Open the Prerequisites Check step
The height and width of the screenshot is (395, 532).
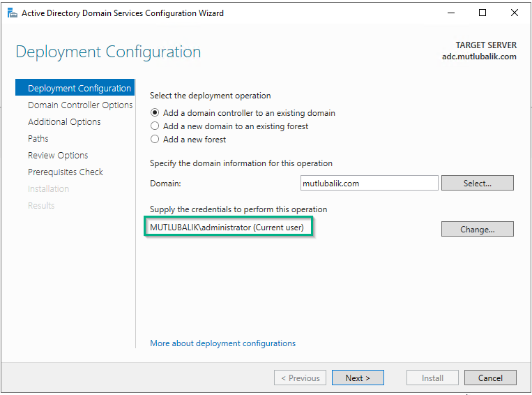[65, 172]
